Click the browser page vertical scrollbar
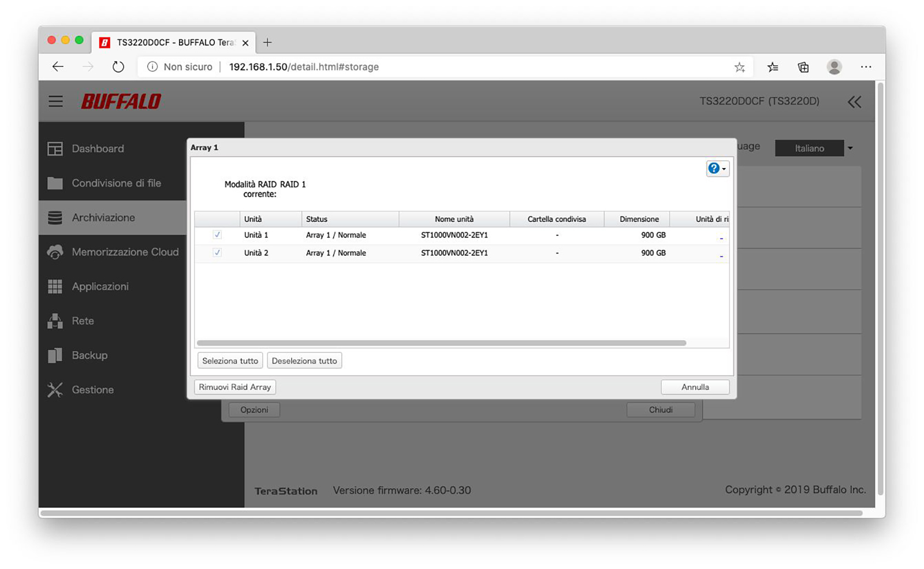 (880, 289)
